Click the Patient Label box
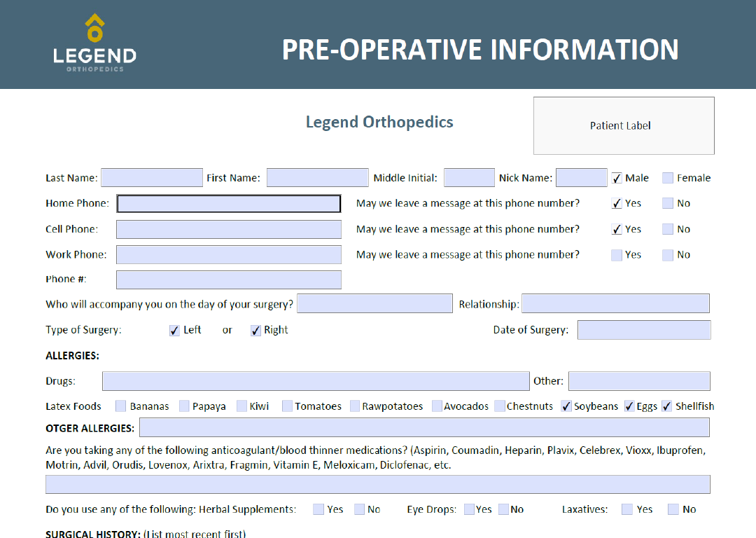Screen dimensions: 756x538 tap(624, 126)
